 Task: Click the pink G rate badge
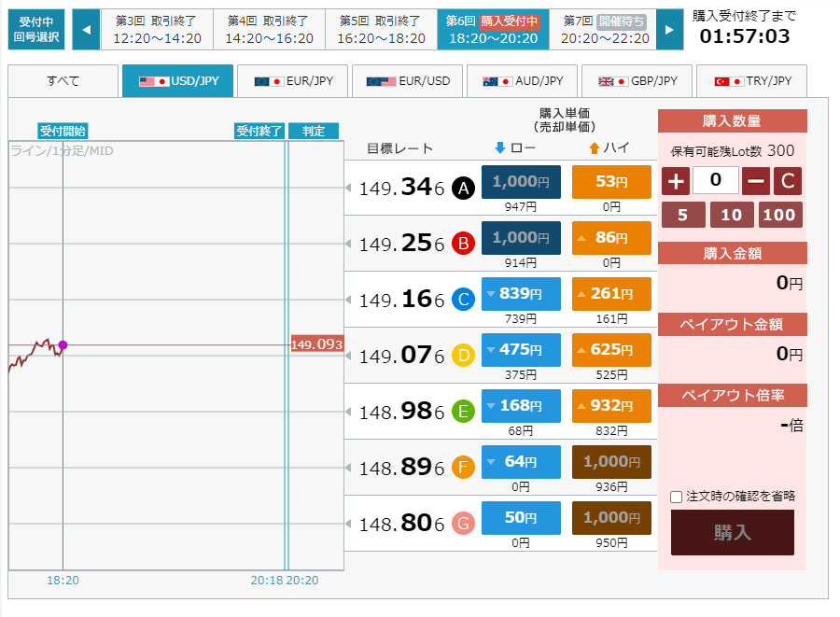pyautogui.click(x=463, y=524)
